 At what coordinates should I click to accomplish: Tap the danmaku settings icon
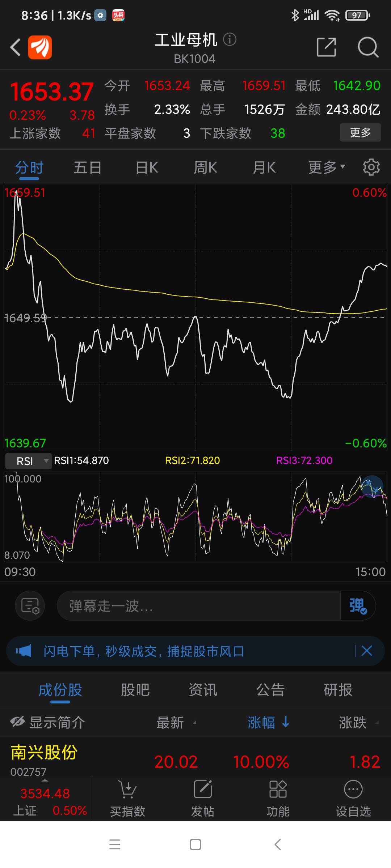(x=30, y=605)
